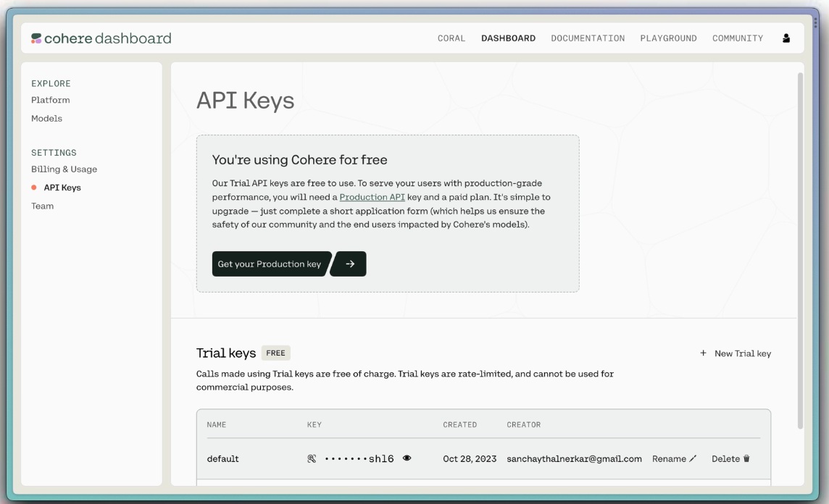829x504 pixels.
Task: Click the Cohere logo icon
Action: pos(36,38)
